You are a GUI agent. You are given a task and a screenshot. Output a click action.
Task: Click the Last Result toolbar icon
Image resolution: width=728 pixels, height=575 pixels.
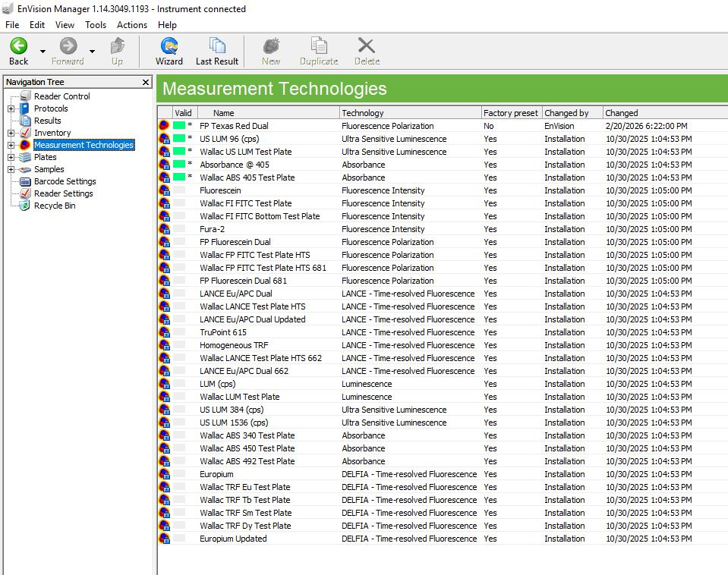tap(217, 46)
